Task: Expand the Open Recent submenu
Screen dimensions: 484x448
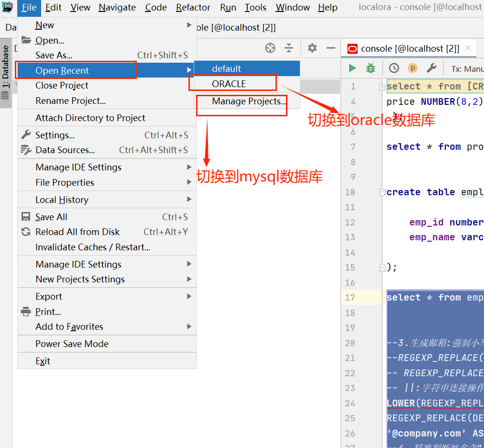Action: pos(107,70)
